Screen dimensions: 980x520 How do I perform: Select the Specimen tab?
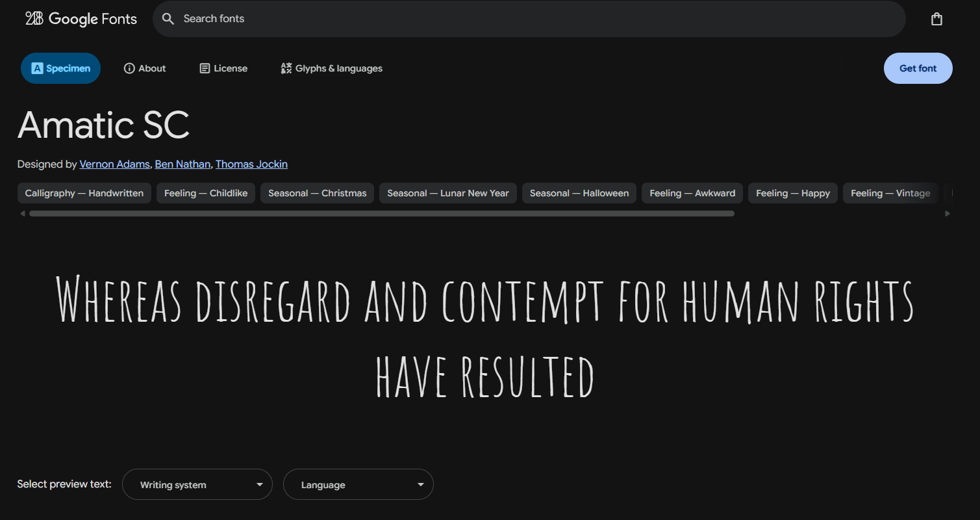(x=60, y=68)
